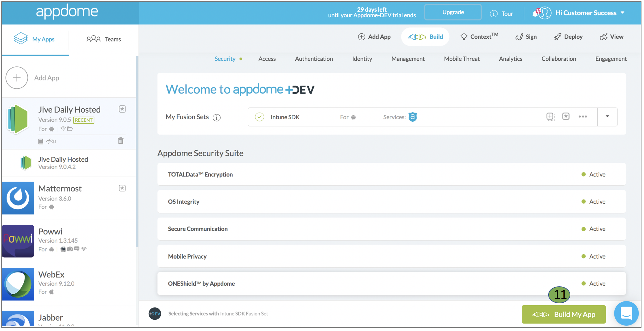
Task: Click the Appdome logo
Action: click(x=67, y=12)
